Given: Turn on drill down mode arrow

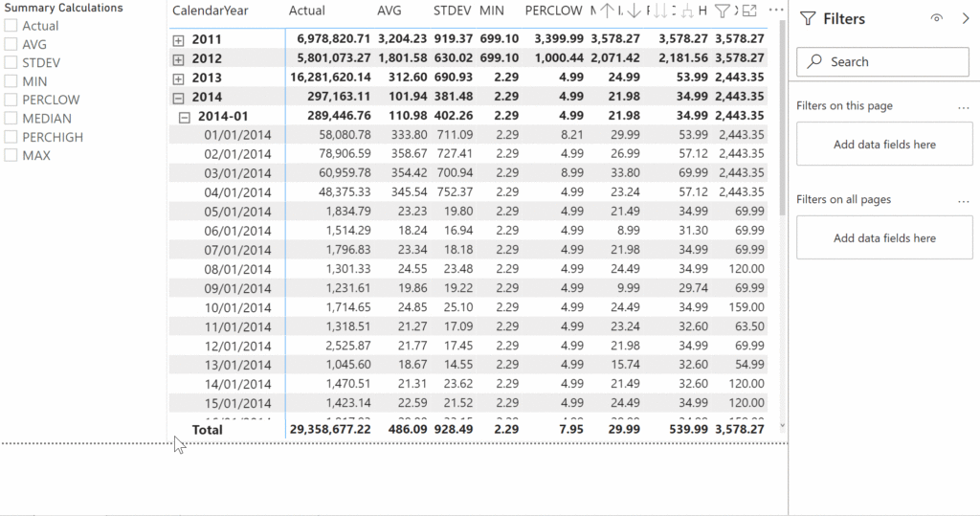Looking at the screenshot, I should click(634, 11).
